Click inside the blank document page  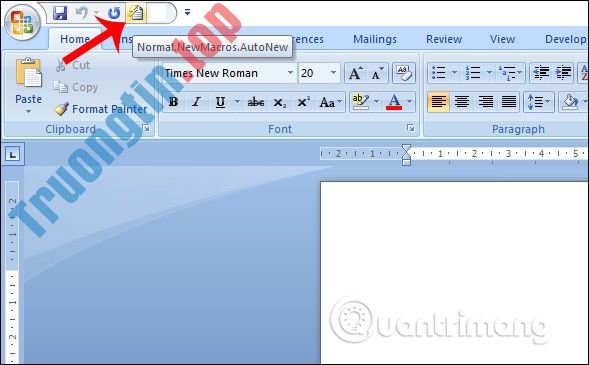pyautogui.click(x=455, y=273)
